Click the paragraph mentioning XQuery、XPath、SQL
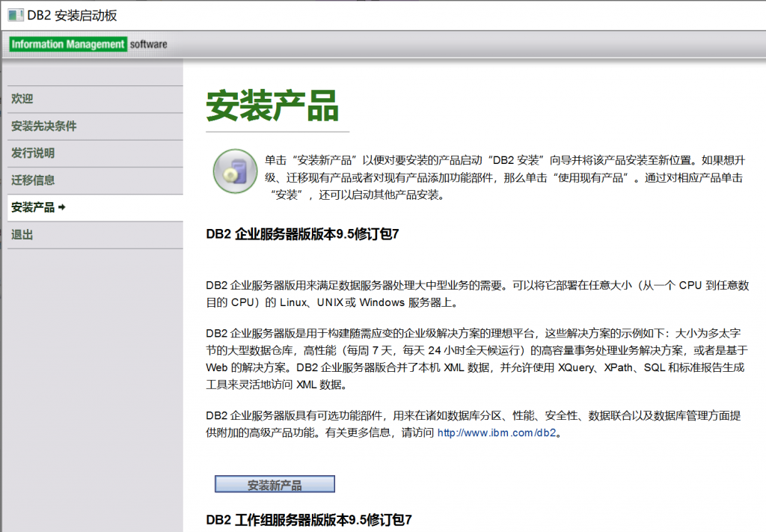Screen dimensions: 766x532 (x=477, y=359)
